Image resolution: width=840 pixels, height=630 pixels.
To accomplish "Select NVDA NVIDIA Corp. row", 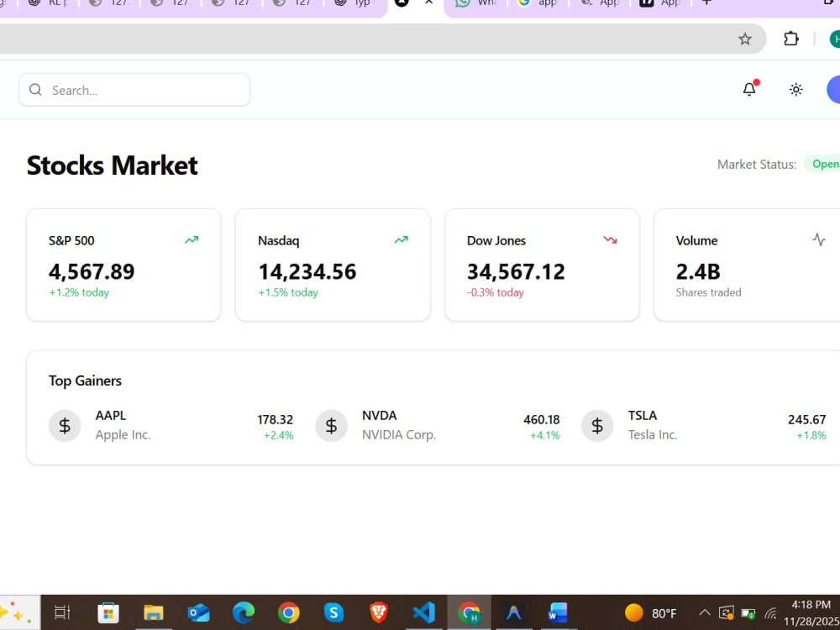I will tap(437, 425).
